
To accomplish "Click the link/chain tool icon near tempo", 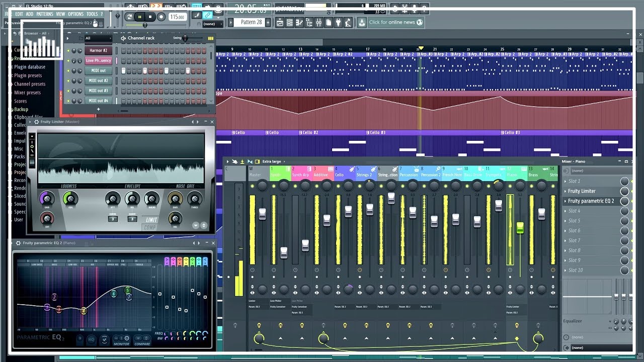I will point(208,15).
